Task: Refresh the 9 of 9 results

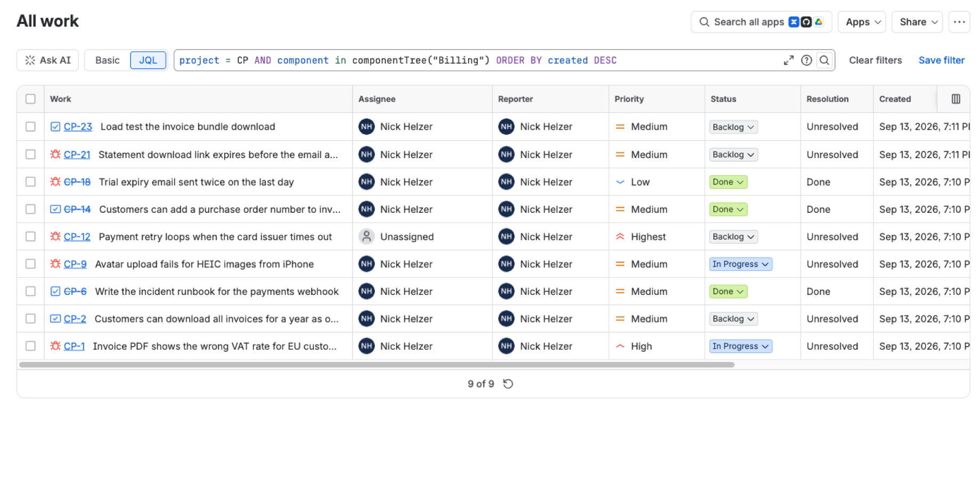Action: (x=508, y=384)
